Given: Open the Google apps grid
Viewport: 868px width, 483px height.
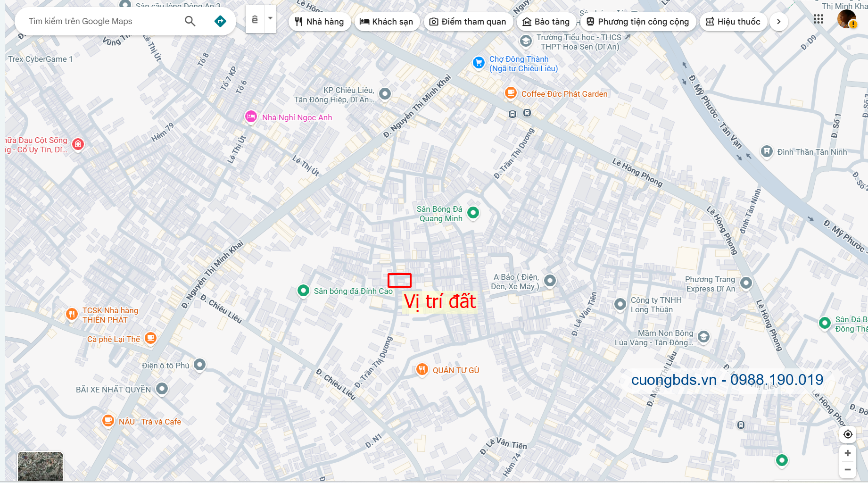Looking at the screenshot, I should (x=818, y=19).
